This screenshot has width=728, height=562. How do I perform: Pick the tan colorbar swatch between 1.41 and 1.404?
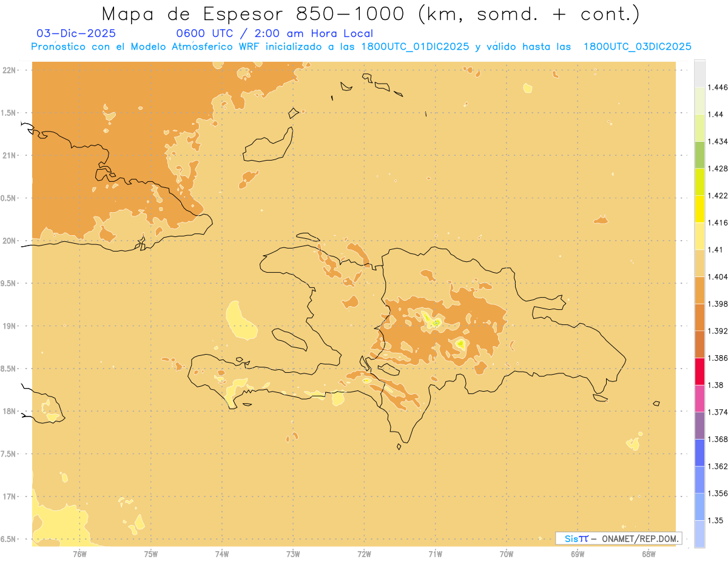(699, 263)
